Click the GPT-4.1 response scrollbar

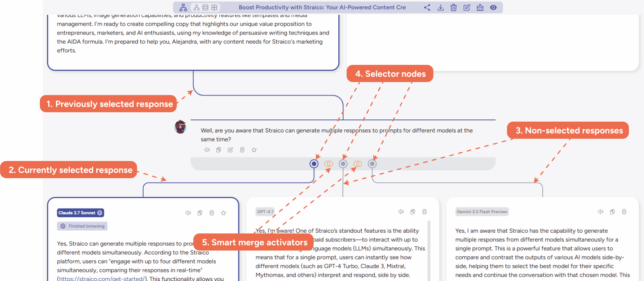429,249
